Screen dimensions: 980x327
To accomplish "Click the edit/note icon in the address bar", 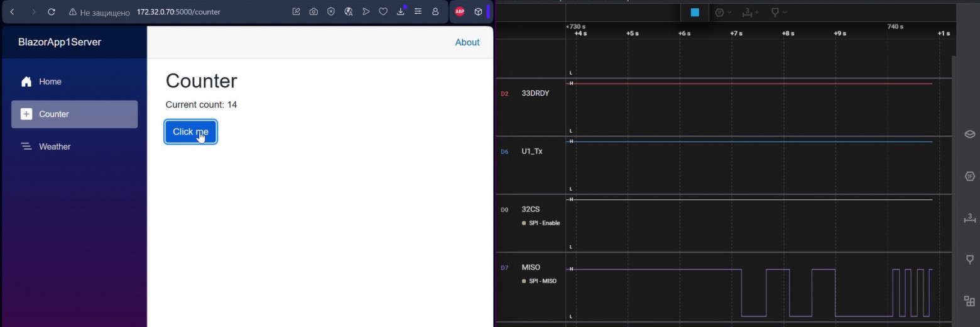I will pos(297,12).
